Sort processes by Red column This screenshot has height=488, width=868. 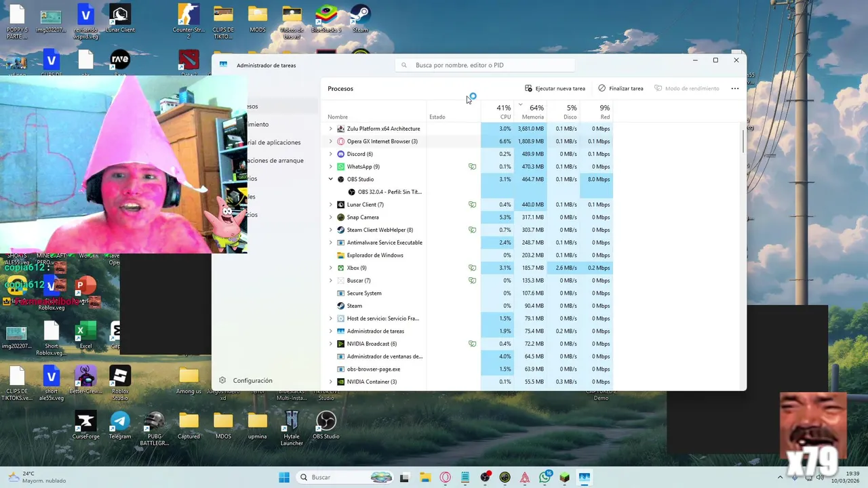(596, 112)
